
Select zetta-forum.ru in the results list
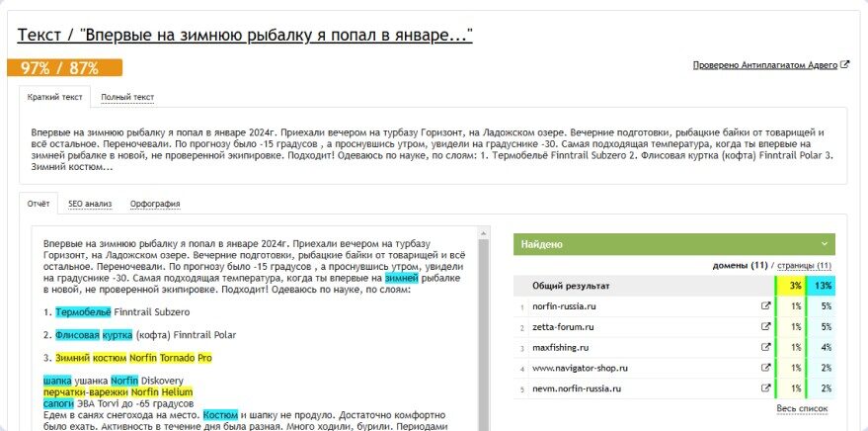pyautogui.click(x=563, y=327)
